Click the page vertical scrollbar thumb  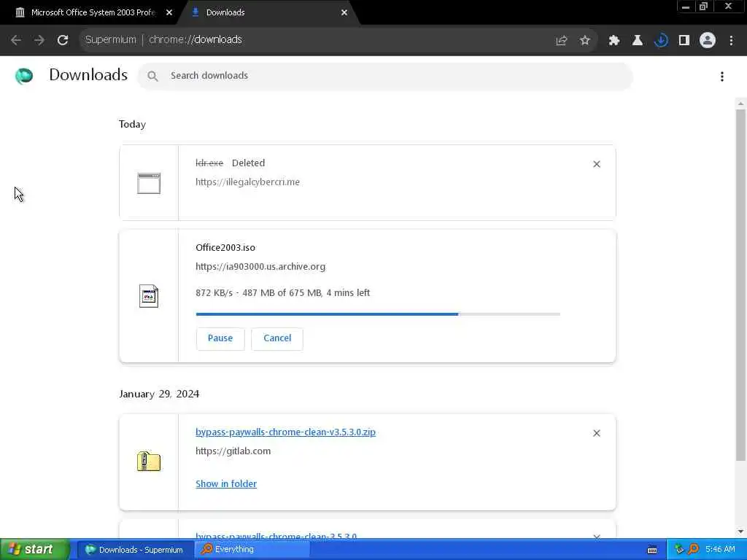tap(740, 285)
